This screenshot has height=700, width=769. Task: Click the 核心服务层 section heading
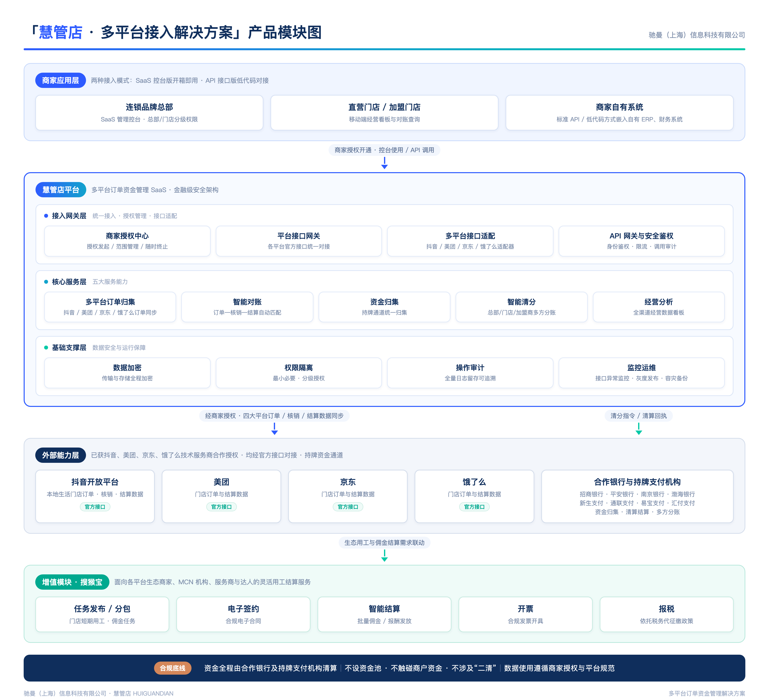click(69, 282)
